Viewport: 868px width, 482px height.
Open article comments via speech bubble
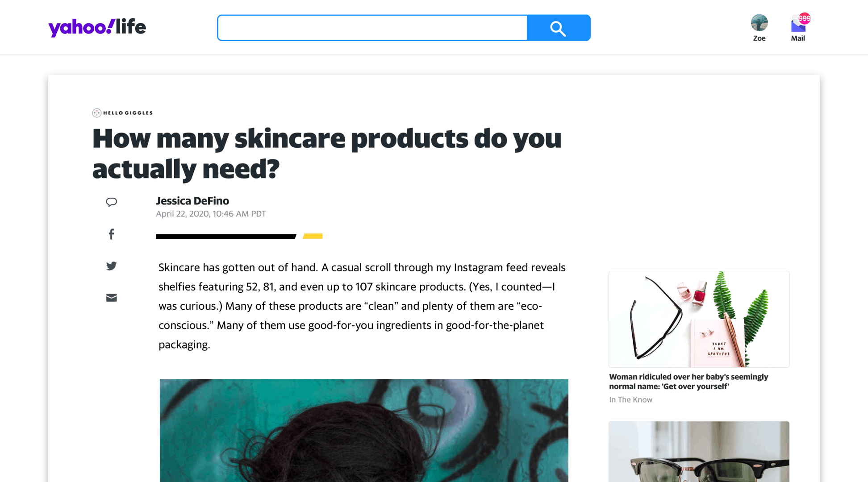pyautogui.click(x=112, y=202)
